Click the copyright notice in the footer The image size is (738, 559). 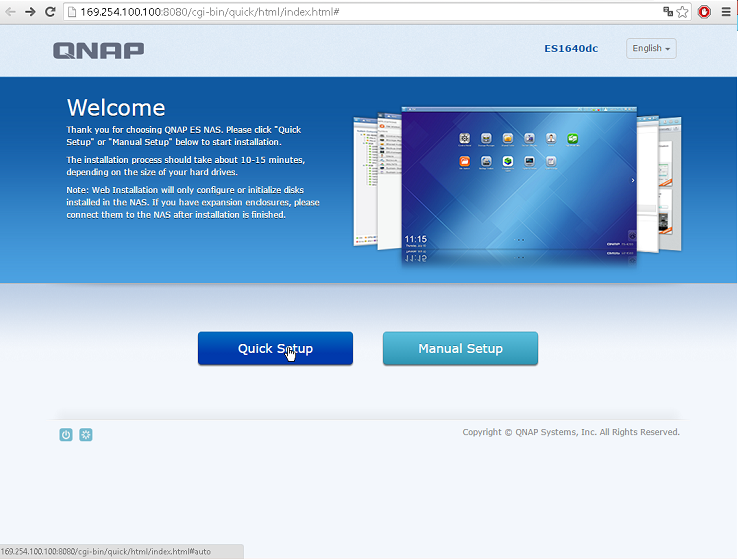click(570, 433)
